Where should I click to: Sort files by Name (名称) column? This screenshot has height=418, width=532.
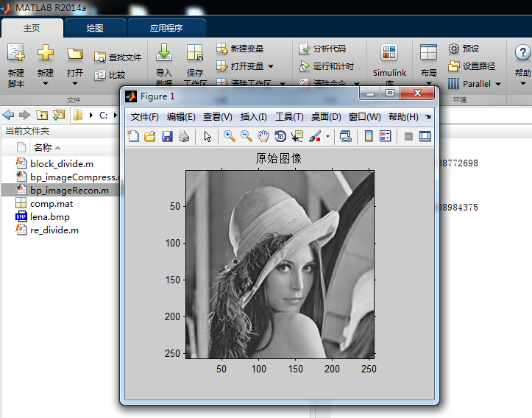(43, 148)
